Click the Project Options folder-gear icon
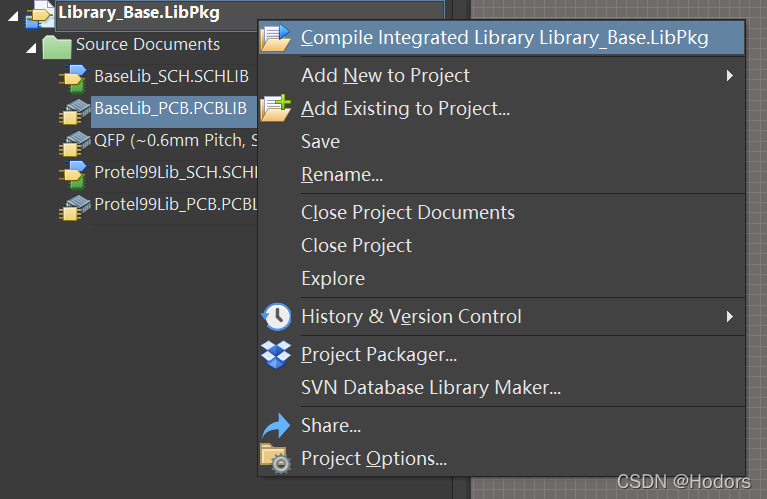This screenshot has height=499, width=767. (x=276, y=458)
